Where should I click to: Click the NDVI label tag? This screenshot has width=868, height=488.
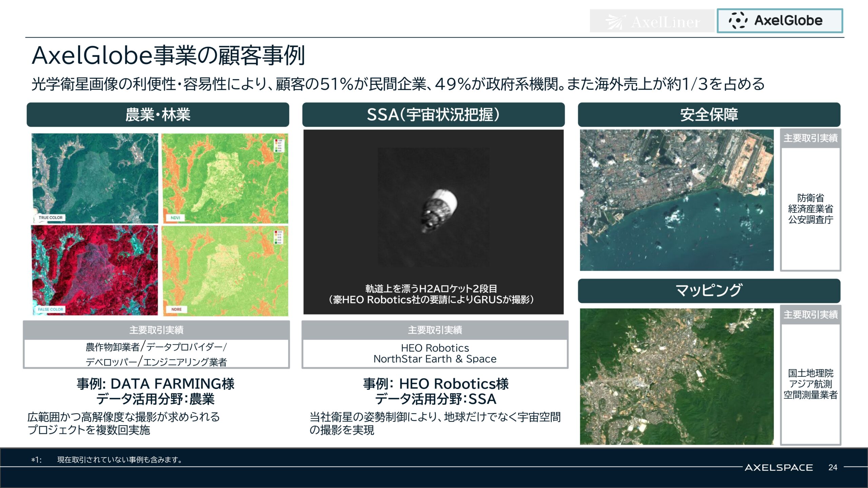(x=175, y=218)
